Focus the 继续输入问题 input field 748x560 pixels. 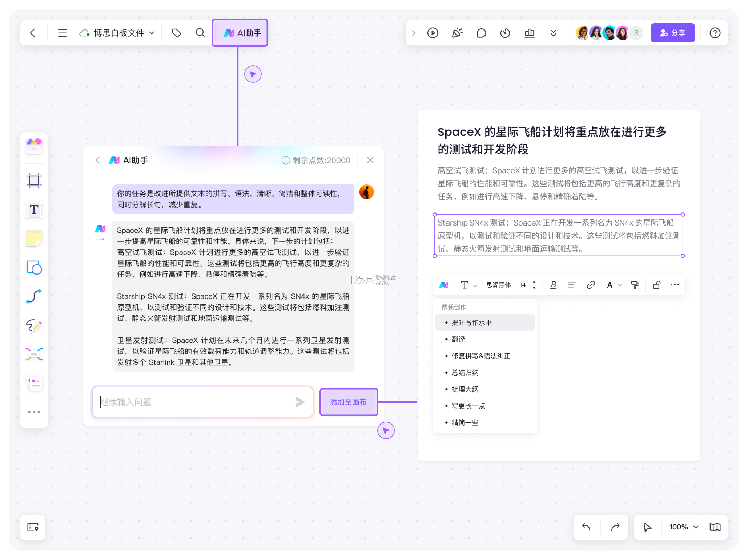point(202,402)
